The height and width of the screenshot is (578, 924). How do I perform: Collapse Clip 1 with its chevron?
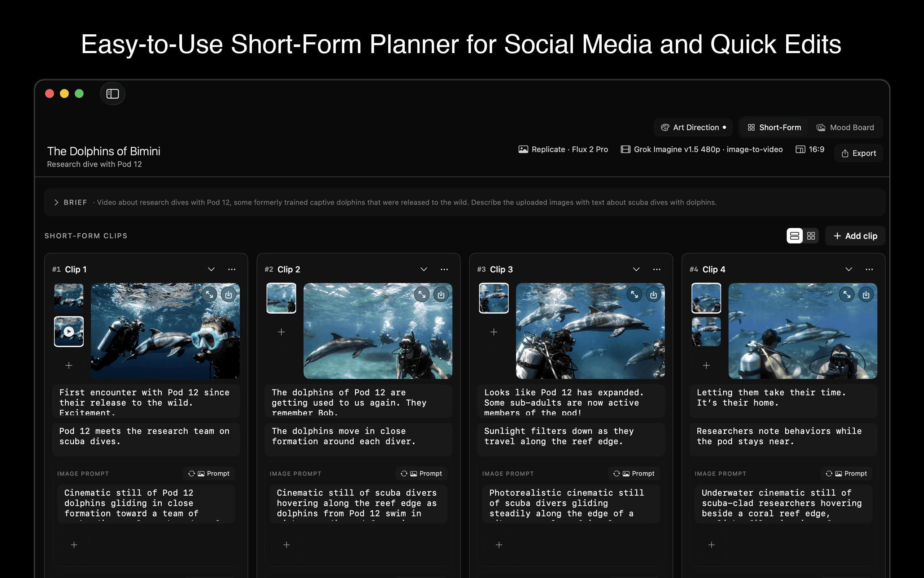(x=211, y=269)
